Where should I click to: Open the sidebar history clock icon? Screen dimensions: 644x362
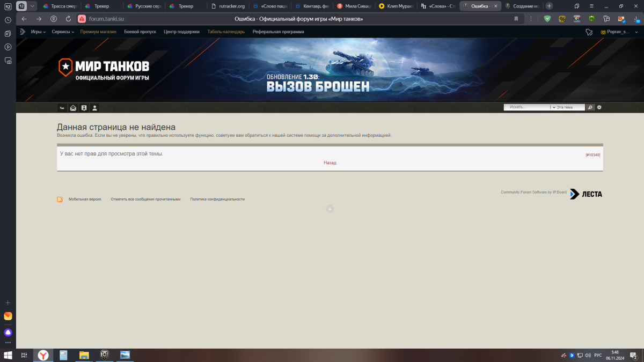tap(8, 20)
